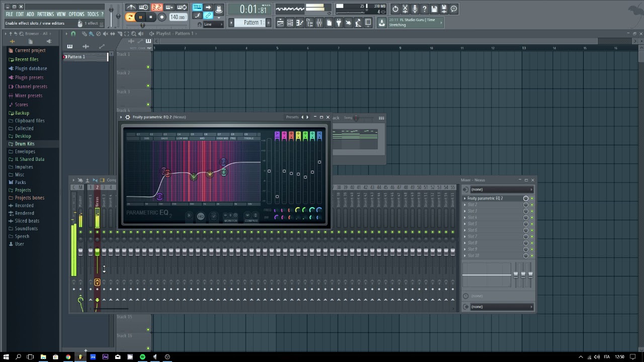Click the save project icon
This screenshot has width=644, height=362.
(x=434, y=9)
